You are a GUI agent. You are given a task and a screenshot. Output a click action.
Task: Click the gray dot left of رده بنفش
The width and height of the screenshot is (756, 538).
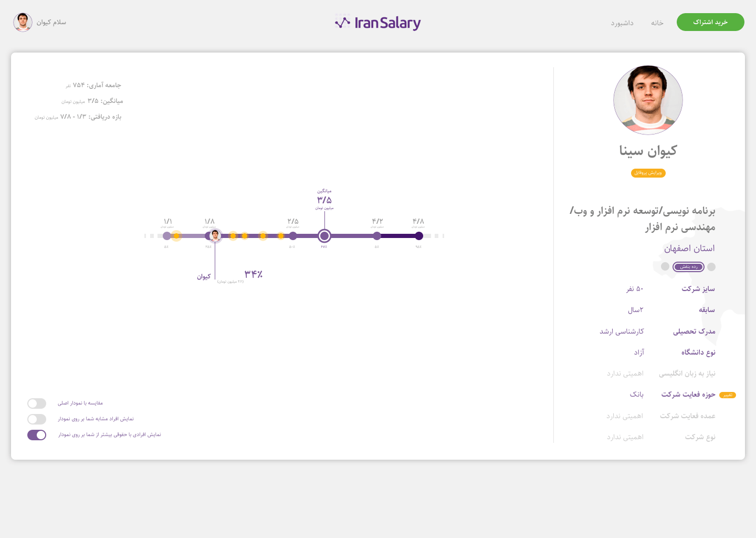(665, 267)
